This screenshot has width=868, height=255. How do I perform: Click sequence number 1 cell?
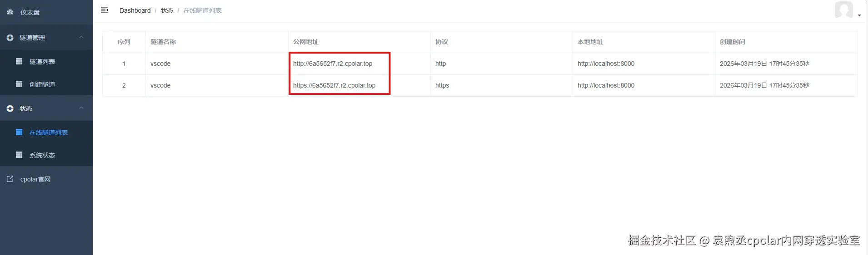(x=124, y=64)
